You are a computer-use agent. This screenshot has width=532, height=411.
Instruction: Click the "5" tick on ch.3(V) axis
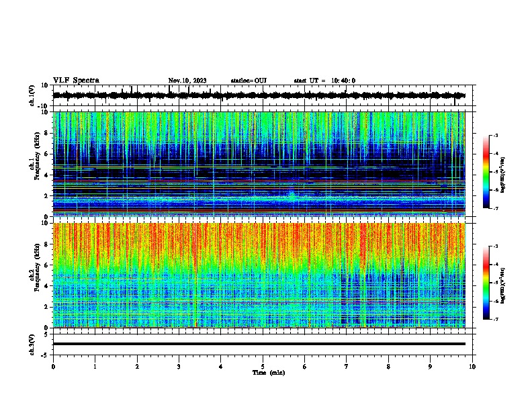tap(46, 334)
